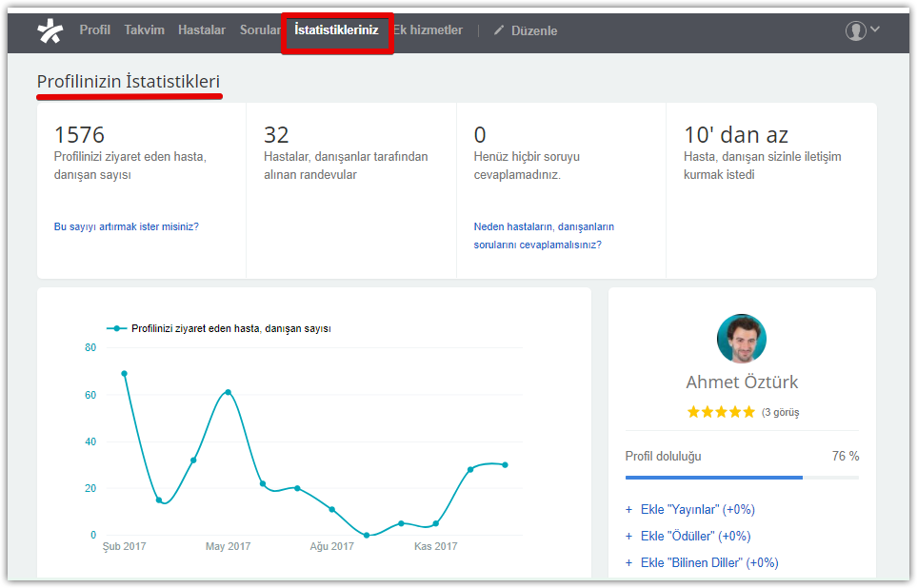Click the 'Profil doluluğu' label
917x588 pixels.
click(x=663, y=456)
